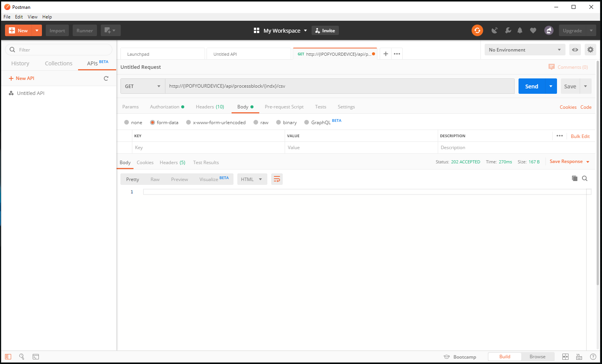Switch two pane view icon in status bar
Viewport: 602px width, 364px height.
(x=565, y=357)
